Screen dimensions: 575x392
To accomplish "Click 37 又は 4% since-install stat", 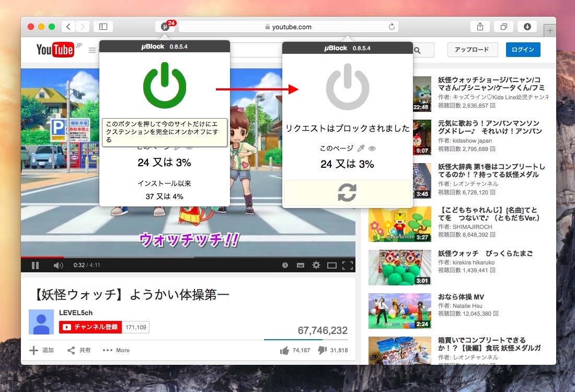I will (164, 197).
